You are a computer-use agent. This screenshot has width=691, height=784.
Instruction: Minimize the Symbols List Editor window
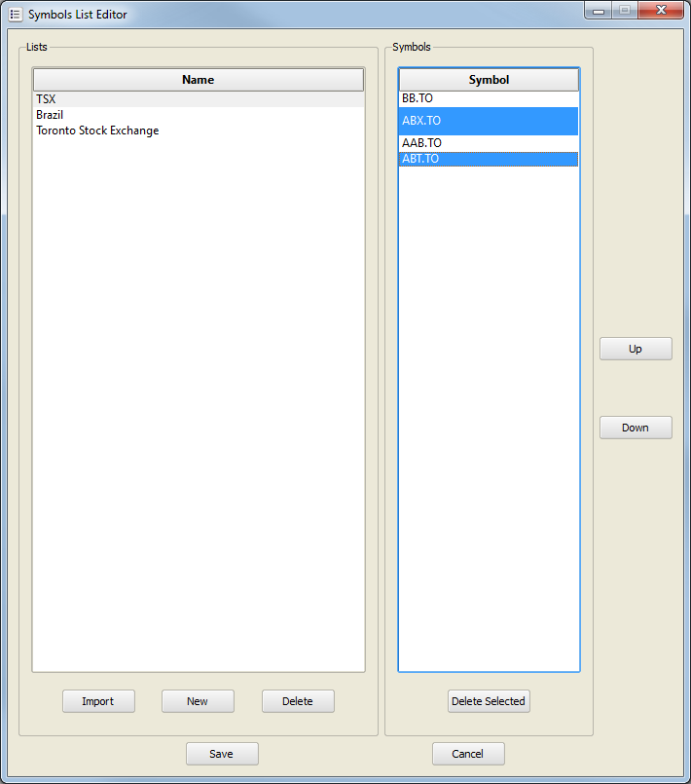598,11
